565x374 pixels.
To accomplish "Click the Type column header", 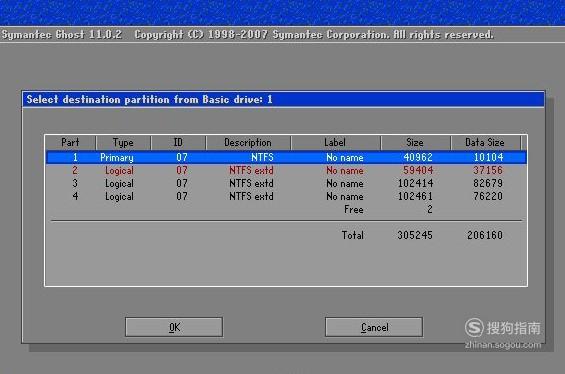I will (123, 143).
